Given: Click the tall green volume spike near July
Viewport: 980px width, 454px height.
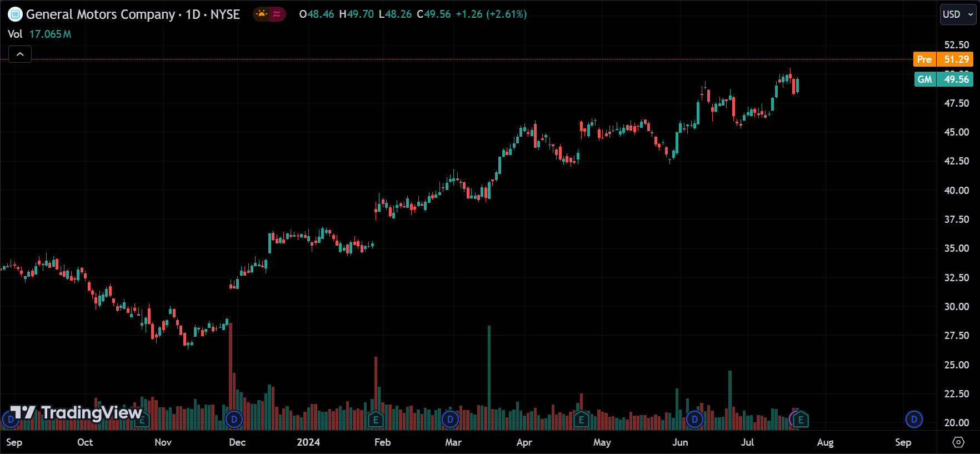Looking at the screenshot, I should click(x=730, y=400).
